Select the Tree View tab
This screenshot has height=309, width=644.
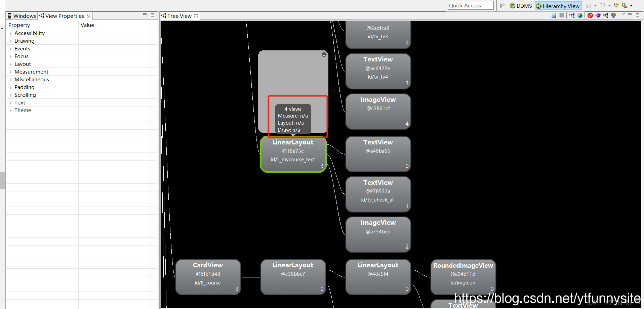[179, 16]
